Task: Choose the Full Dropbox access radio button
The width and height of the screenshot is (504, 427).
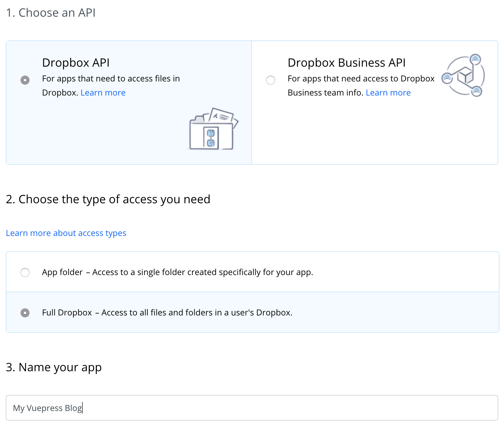Action: [25, 313]
